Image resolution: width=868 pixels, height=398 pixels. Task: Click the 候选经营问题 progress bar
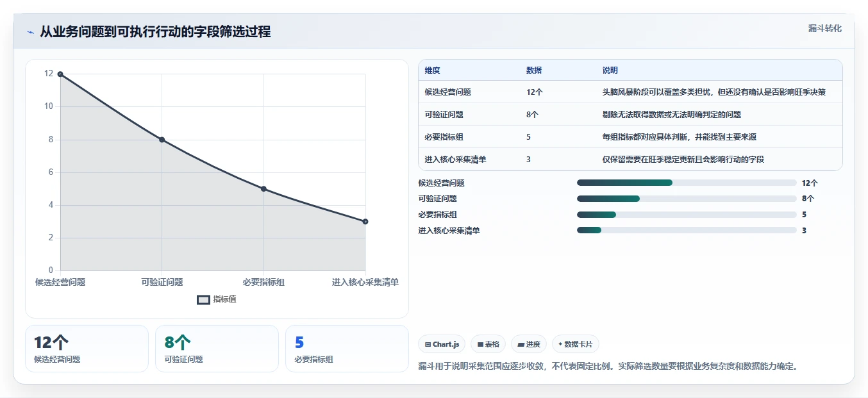(x=687, y=183)
